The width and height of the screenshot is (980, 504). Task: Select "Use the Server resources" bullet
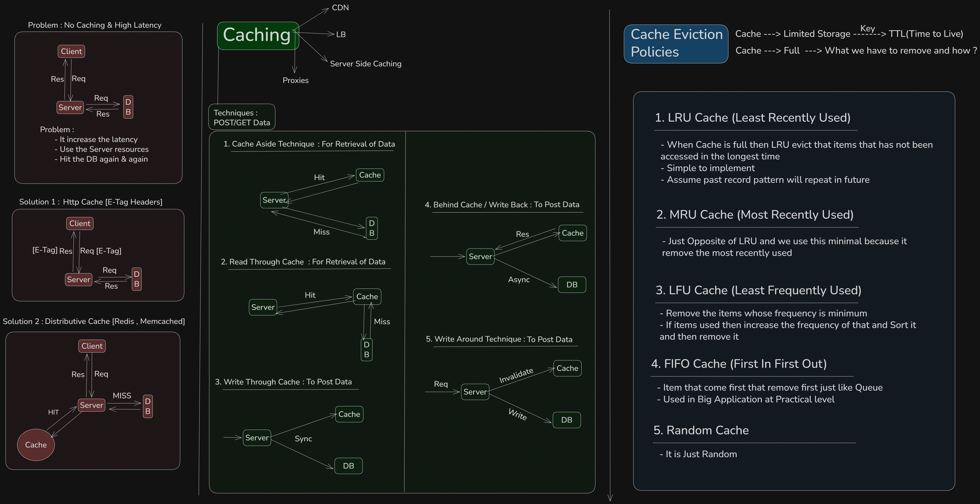(102, 149)
